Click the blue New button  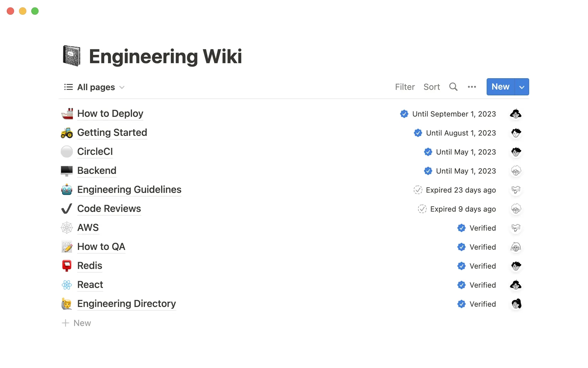[500, 87]
